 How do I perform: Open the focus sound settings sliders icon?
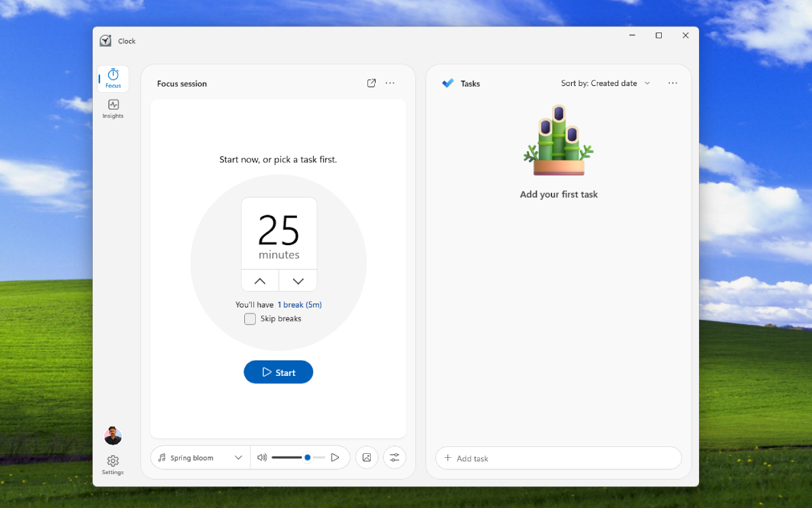[394, 457]
